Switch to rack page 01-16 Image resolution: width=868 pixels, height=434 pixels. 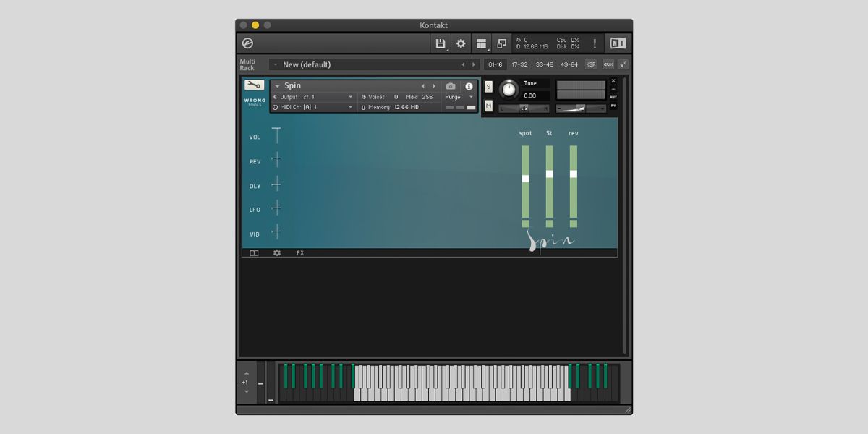coord(495,64)
